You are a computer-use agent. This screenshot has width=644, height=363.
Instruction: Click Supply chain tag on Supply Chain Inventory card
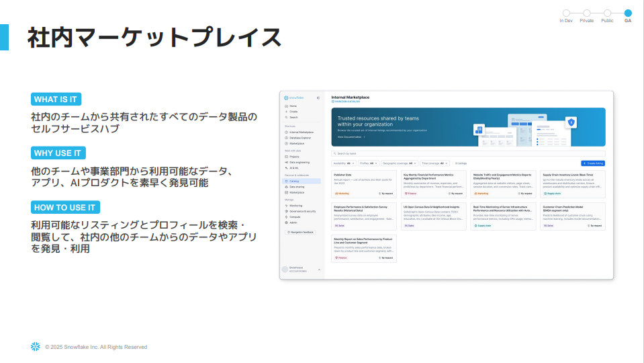click(x=553, y=193)
